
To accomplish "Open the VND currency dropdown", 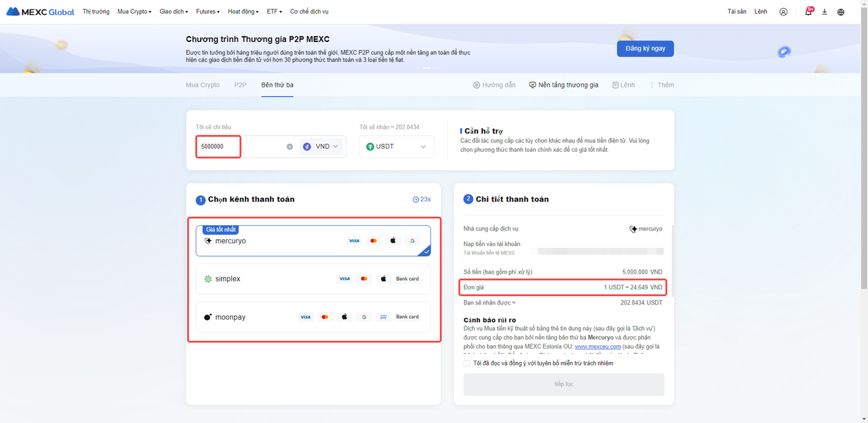I will pyautogui.click(x=321, y=146).
